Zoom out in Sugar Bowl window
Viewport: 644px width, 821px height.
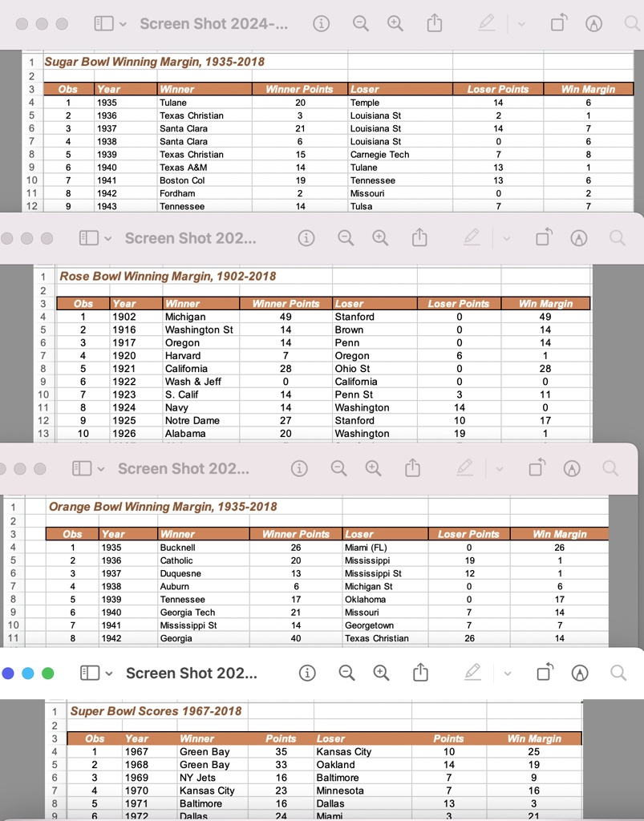click(360, 23)
